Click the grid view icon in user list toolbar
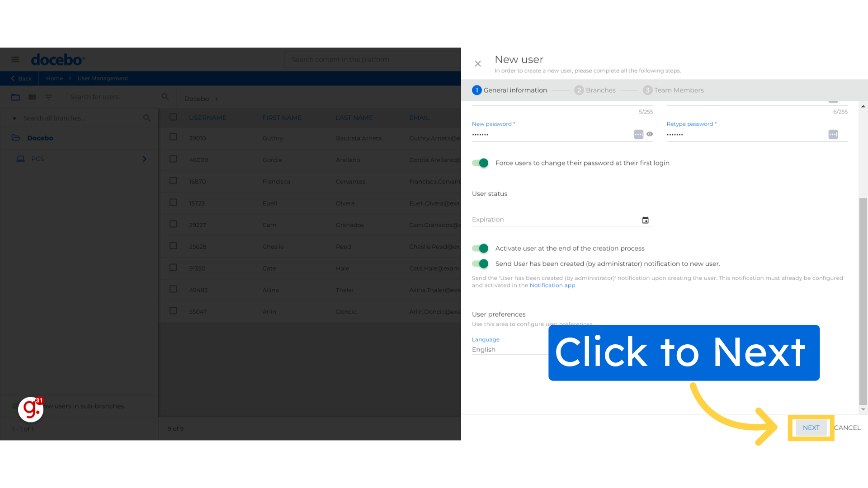Image resolution: width=868 pixels, height=488 pixels. tap(32, 97)
